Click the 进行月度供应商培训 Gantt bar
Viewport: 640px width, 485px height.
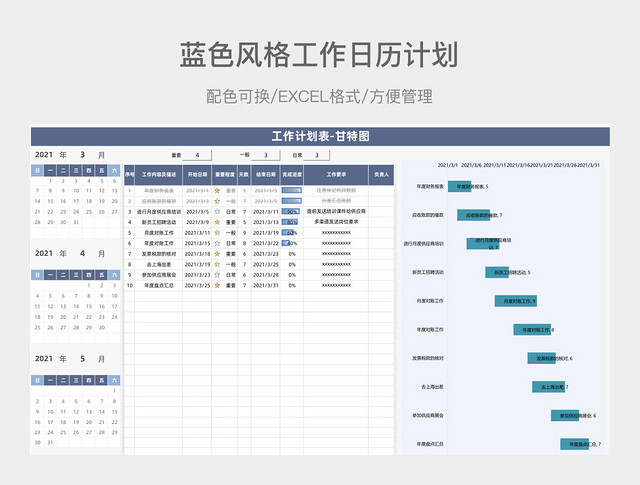coord(483,244)
